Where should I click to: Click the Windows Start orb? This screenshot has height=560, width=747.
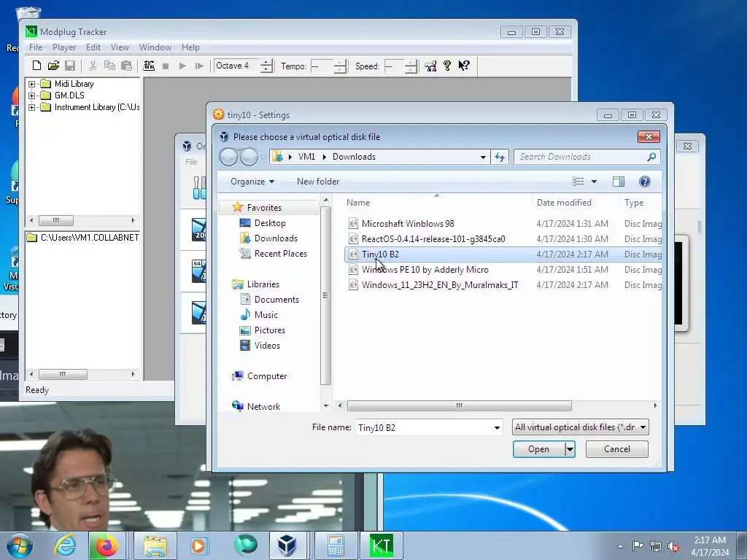20,545
